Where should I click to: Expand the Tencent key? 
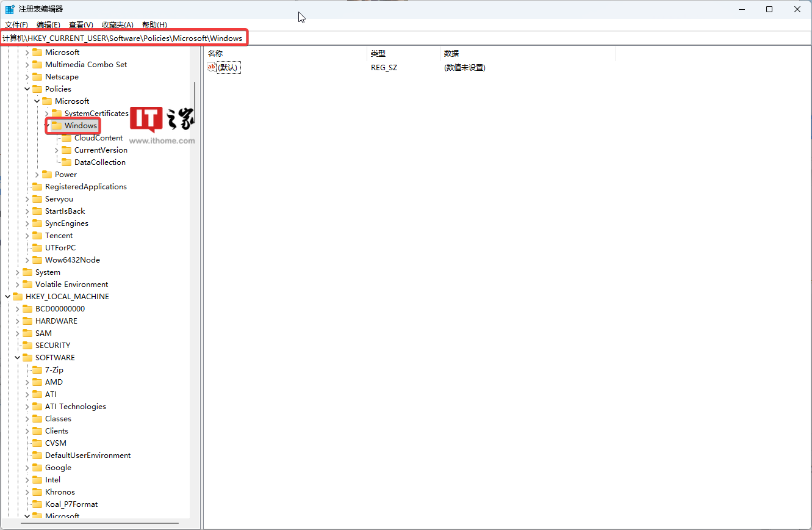pyautogui.click(x=27, y=236)
